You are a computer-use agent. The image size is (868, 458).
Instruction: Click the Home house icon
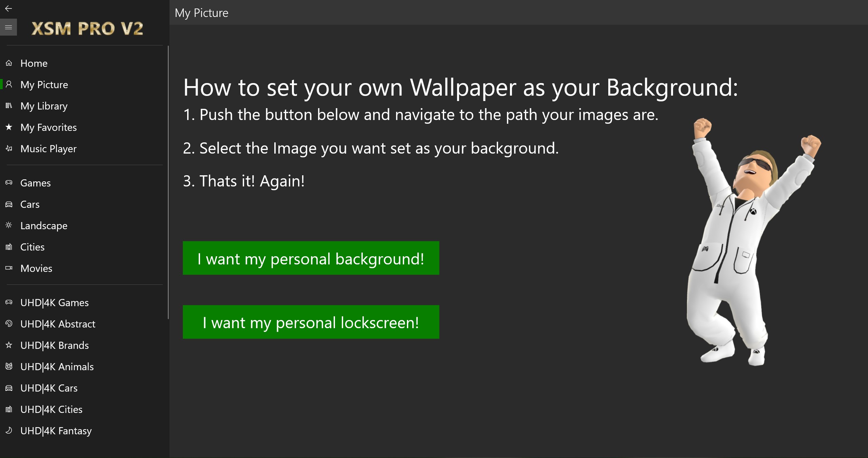coord(9,63)
